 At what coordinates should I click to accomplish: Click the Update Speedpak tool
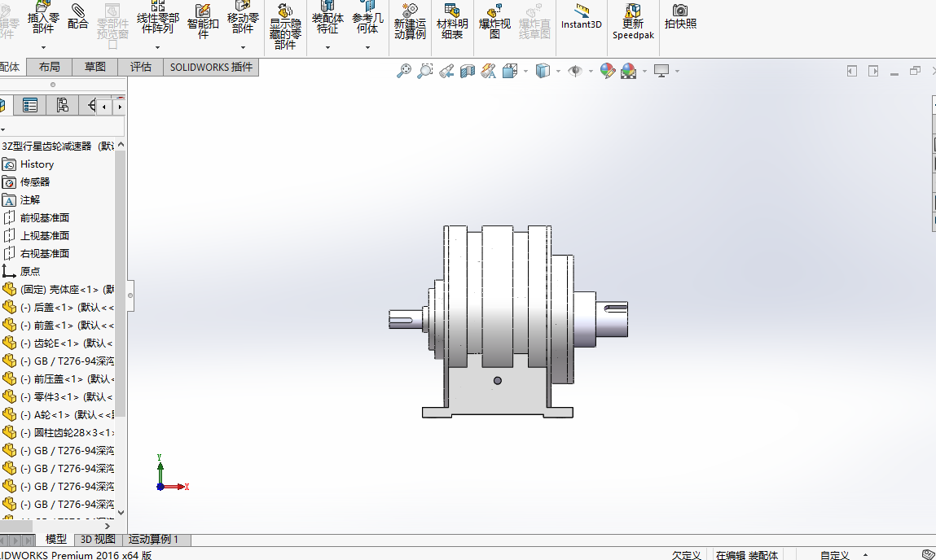point(633,21)
